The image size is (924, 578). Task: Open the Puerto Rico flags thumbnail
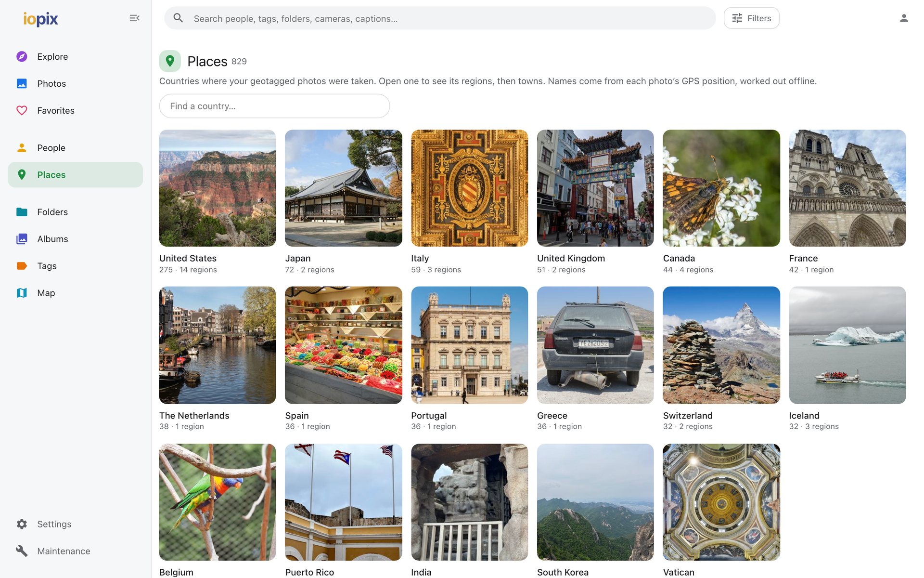pyautogui.click(x=343, y=502)
